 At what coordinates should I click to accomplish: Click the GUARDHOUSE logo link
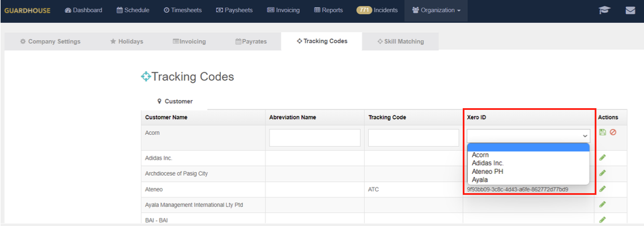(x=28, y=10)
